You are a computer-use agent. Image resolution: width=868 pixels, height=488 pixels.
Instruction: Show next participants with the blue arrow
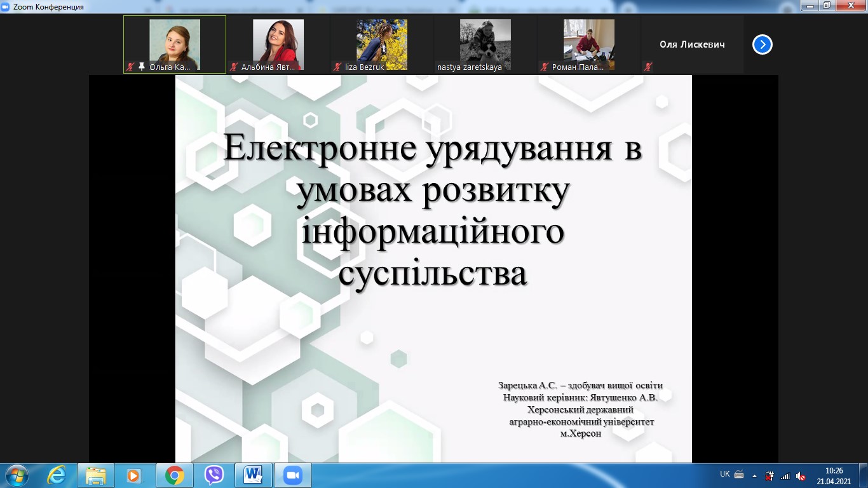click(x=763, y=44)
